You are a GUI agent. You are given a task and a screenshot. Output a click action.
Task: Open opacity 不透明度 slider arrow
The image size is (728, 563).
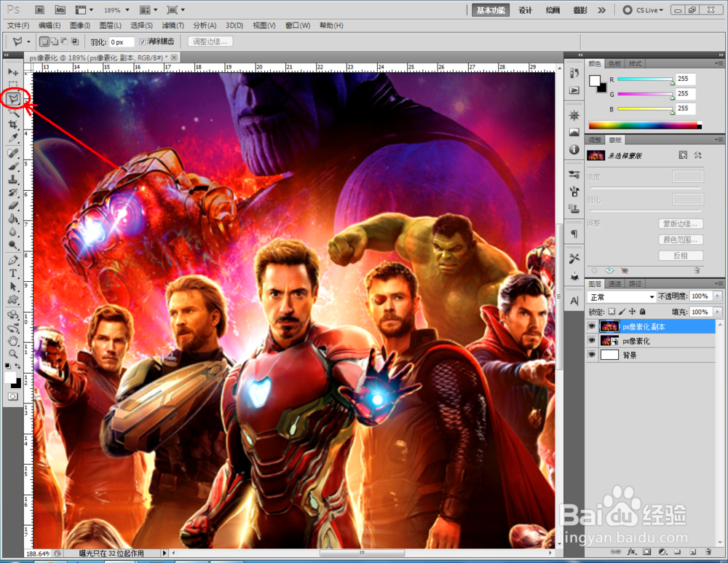point(718,296)
